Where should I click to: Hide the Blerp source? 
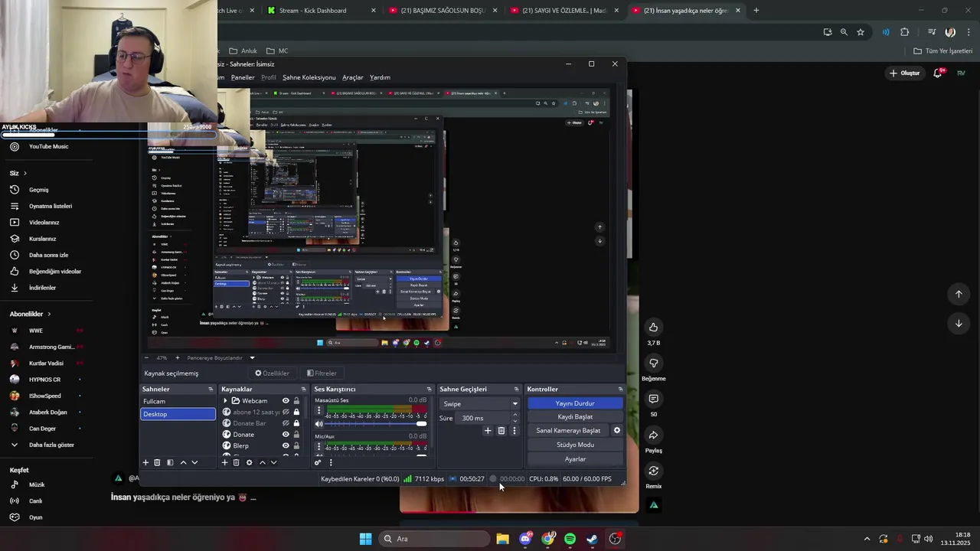(286, 445)
